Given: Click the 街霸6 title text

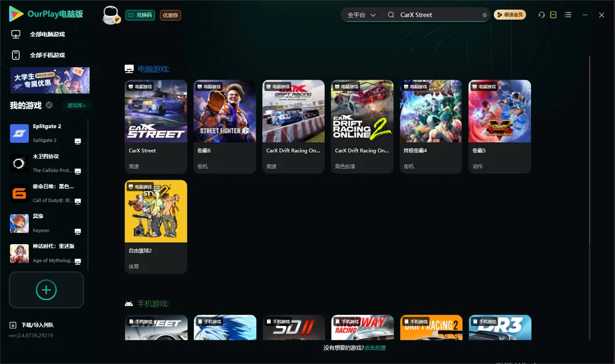Looking at the screenshot, I should (204, 151).
